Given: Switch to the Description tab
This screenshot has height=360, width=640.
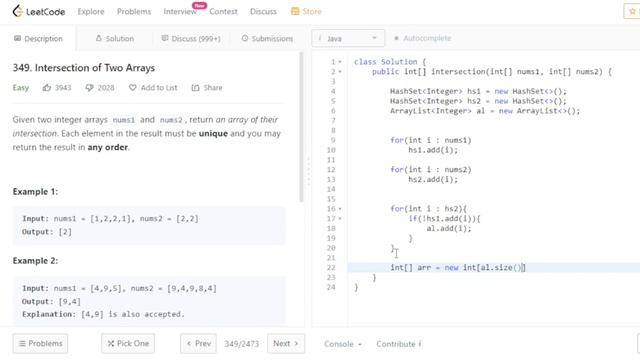Looking at the screenshot, I should pyautogui.click(x=38, y=38).
